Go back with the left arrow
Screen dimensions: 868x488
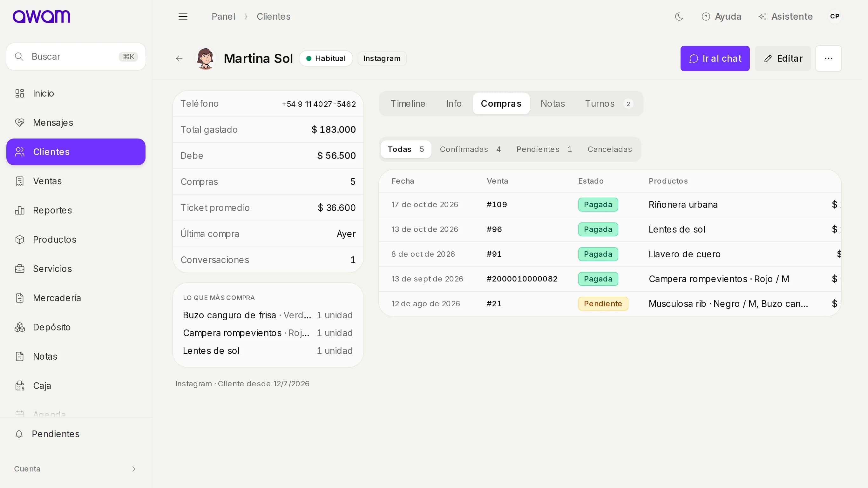[179, 58]
